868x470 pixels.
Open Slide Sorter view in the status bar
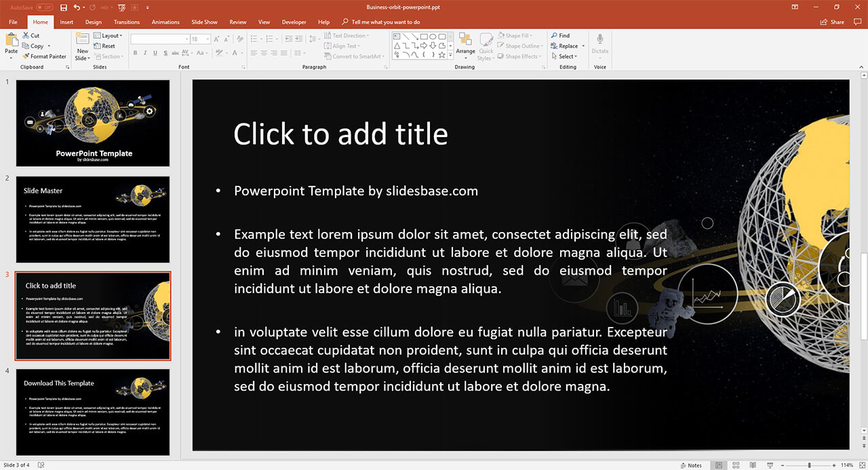click(736, 465)
